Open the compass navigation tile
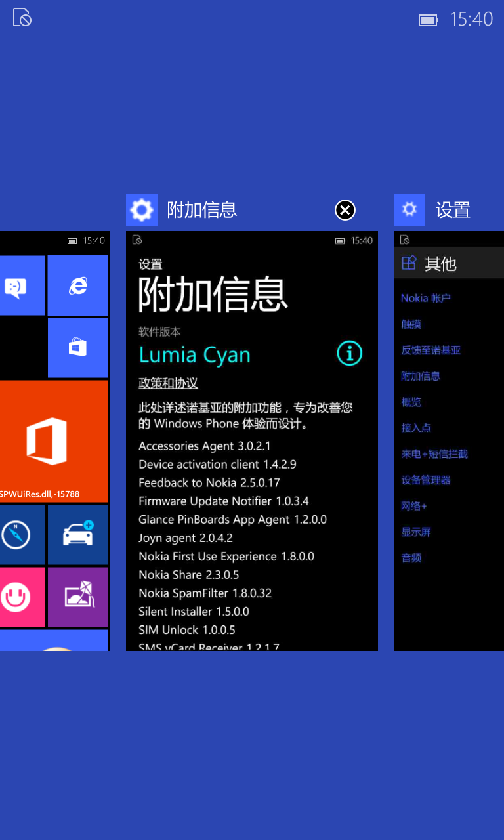This screenshot has height=840, width=504. [x=22, y=535]
